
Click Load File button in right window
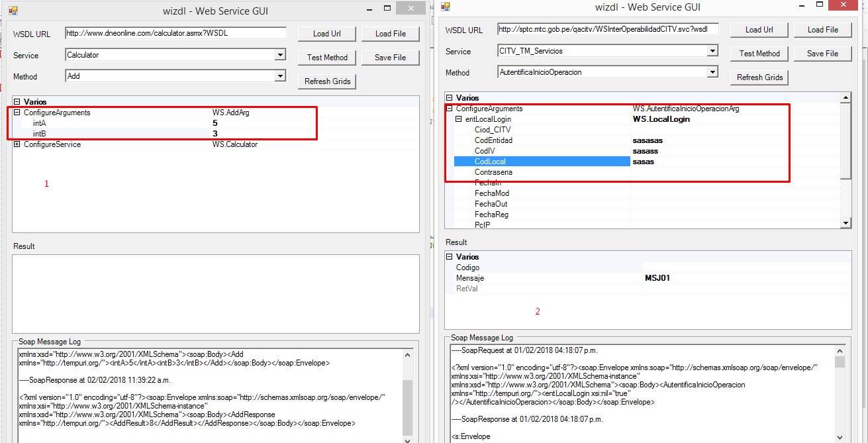pos(823,30)
